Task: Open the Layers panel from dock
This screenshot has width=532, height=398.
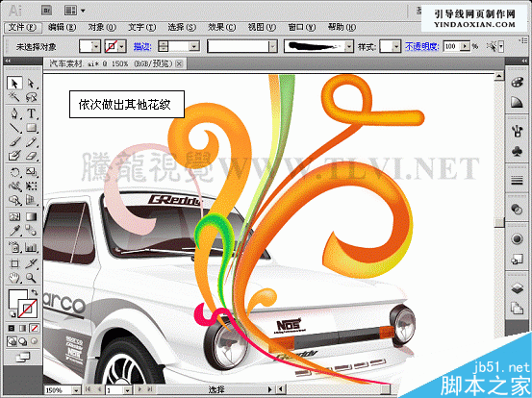Action: (x=517, y=287)
